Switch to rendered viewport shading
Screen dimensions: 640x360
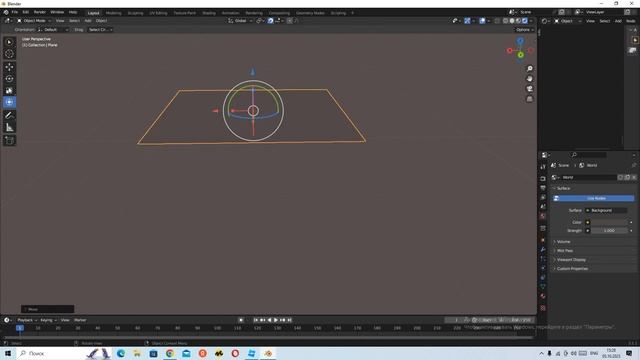point(525,21)
